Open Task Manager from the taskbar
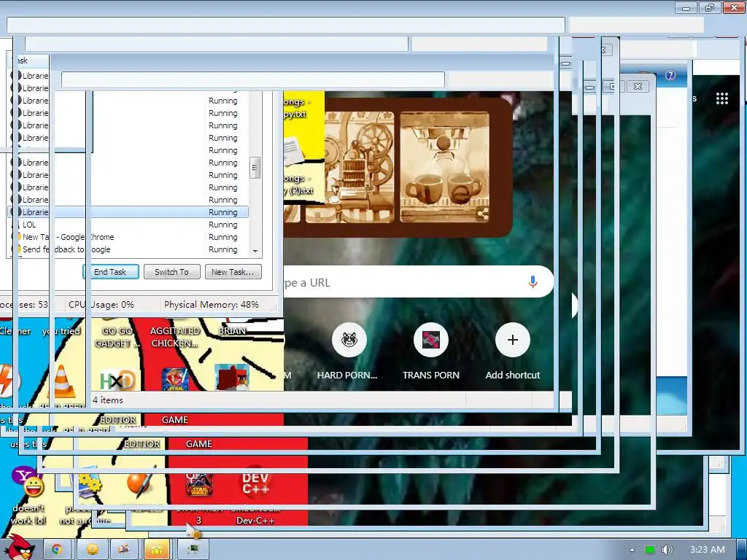 [x=193, y=550]
